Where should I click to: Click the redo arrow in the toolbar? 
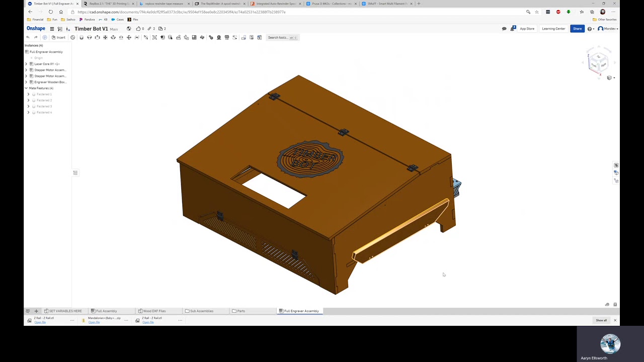coord(36,37)
